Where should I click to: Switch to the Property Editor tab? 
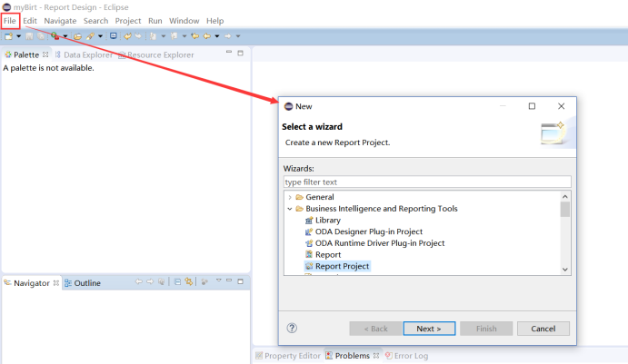click(x=288, y=356)
